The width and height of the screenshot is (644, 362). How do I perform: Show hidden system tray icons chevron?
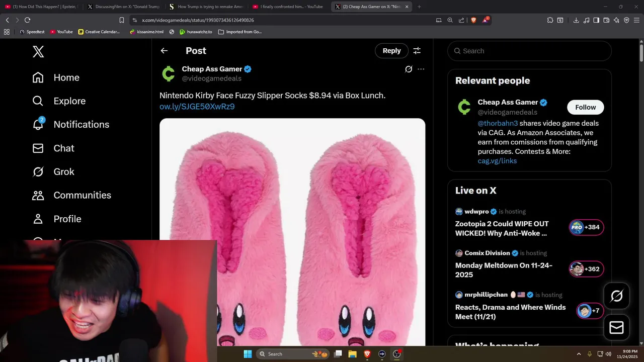[579, 354]
